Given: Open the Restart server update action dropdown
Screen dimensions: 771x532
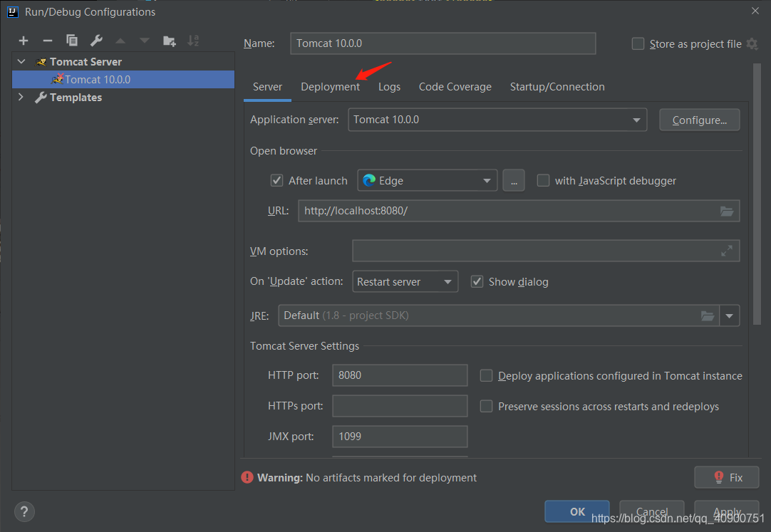Looking at the screenshot, I should click(405, 281).
